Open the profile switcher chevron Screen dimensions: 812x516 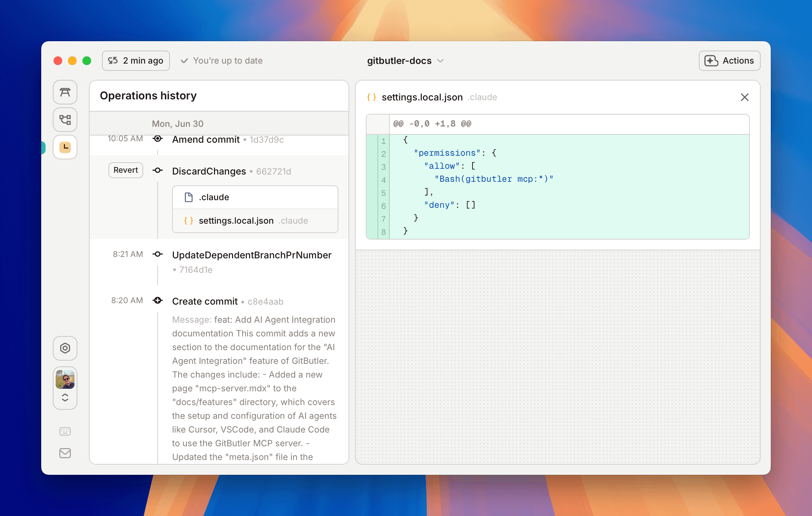pyautogui.click(x=65, y=397)
